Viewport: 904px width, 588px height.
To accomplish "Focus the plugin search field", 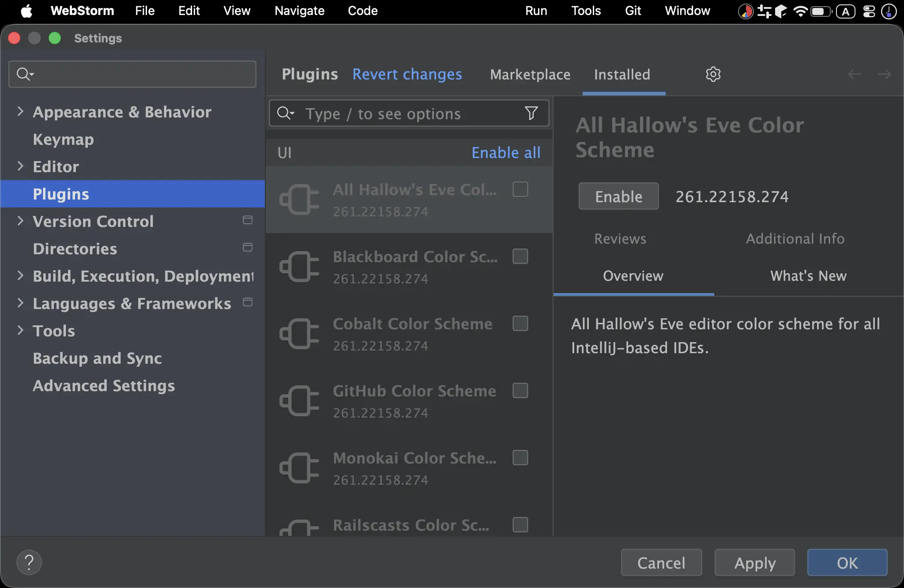I will (409, 113).
